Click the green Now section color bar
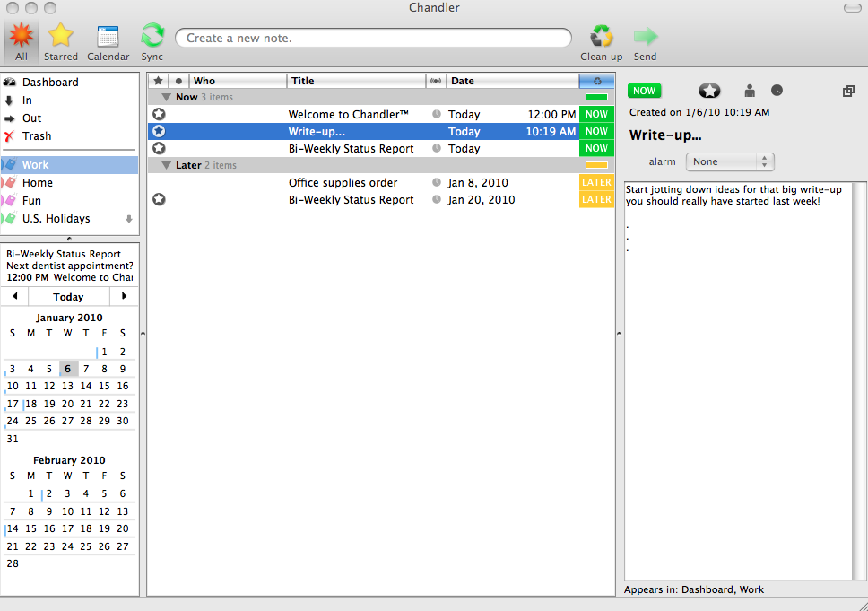The image size is (868, 611). pyautogui.click(x=597, y=98)
